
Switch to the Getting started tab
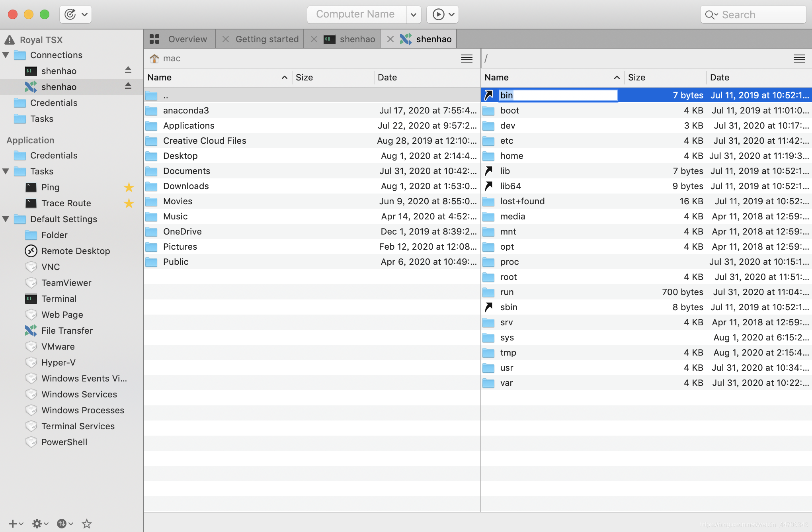coord(267,39)
